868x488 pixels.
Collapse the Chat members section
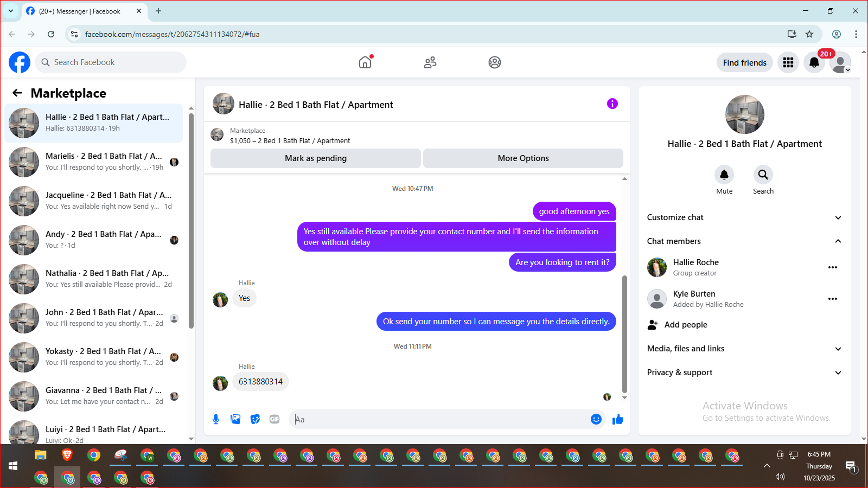tap(745, 241)
